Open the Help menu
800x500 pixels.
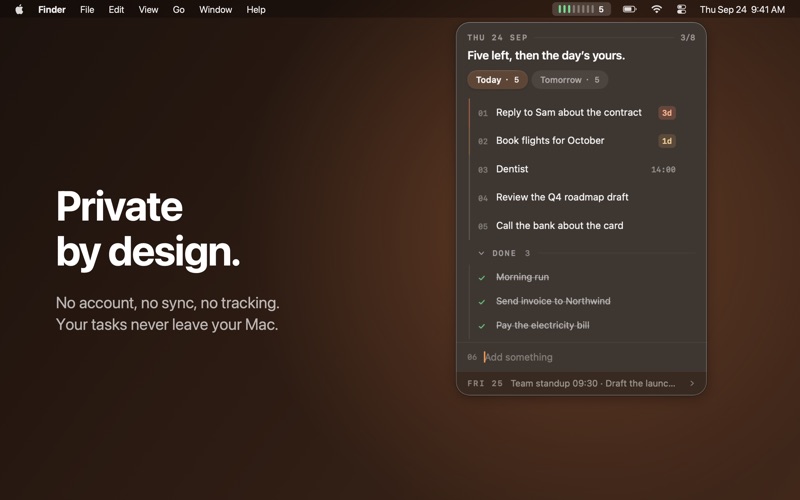pos(256,9)
